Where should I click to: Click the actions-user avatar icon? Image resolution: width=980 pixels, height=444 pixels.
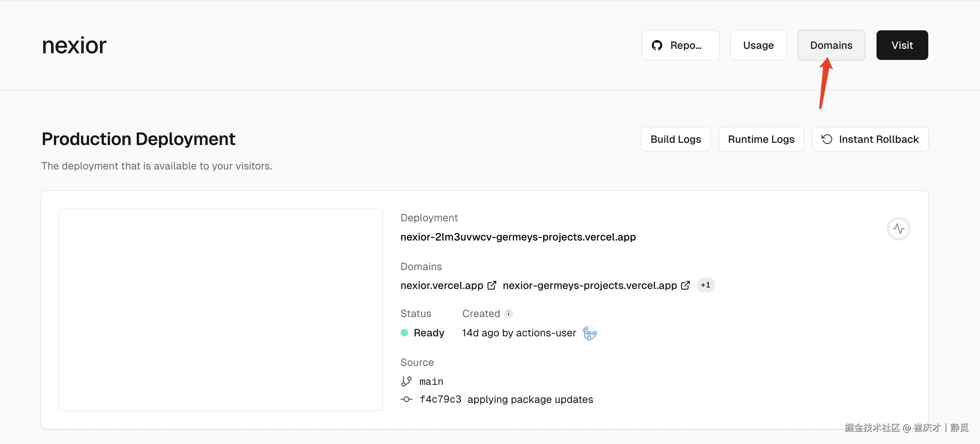pos(589,333)
